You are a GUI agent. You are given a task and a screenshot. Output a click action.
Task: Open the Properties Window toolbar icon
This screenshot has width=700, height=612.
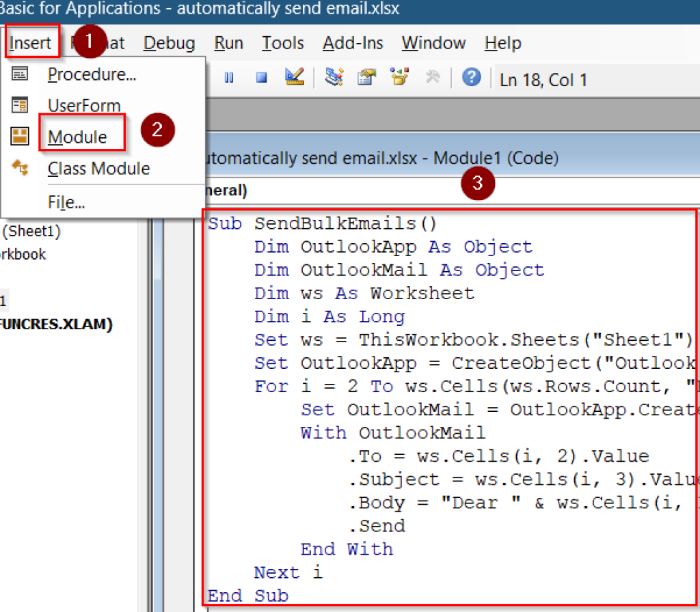366,77
